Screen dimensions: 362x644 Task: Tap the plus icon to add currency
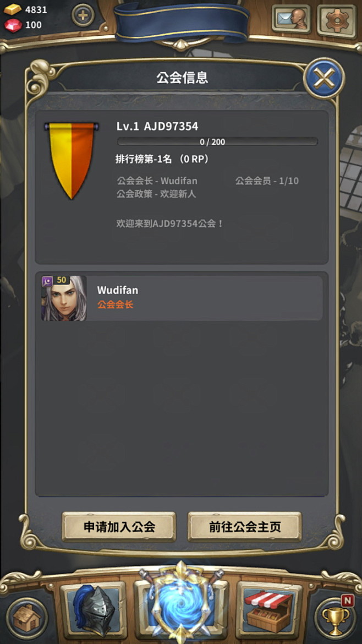coord(83,15)
